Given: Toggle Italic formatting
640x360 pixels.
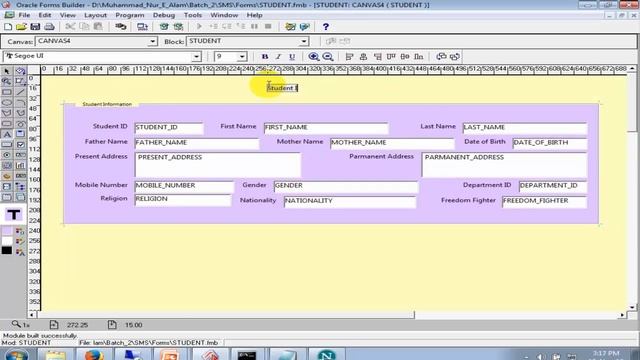Looking at the screenshot, I should pyautogui.click(x=278, y=57).
